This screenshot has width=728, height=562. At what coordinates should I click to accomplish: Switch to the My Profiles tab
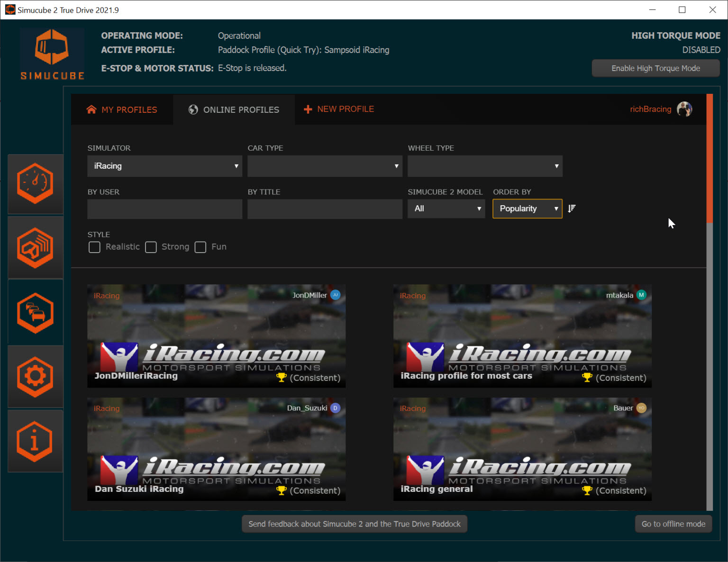121,109
